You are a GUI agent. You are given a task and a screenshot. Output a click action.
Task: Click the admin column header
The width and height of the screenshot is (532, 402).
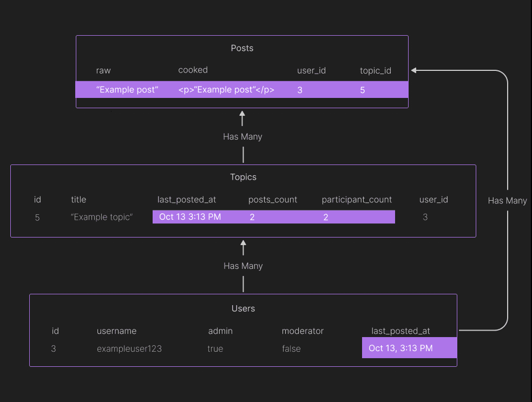coord(220,331)
